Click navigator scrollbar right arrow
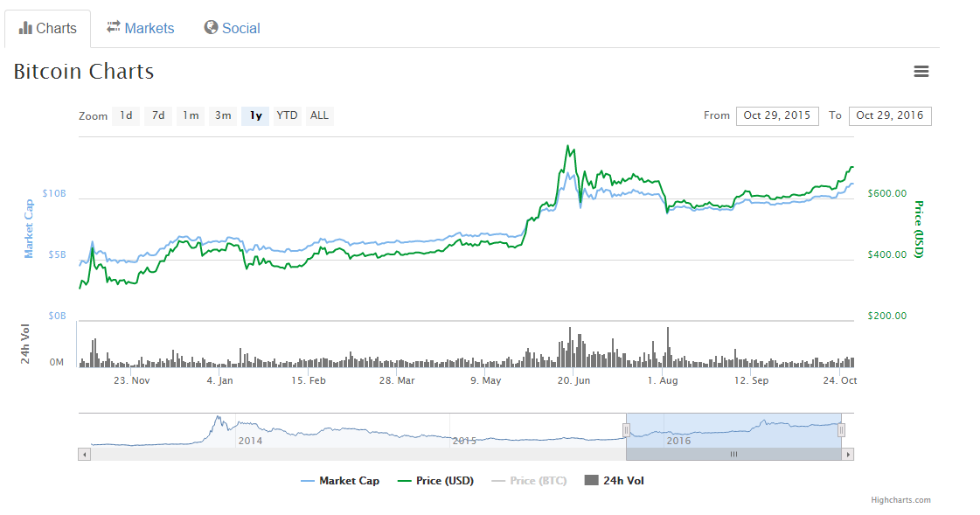980x515 pixels. 848,455
